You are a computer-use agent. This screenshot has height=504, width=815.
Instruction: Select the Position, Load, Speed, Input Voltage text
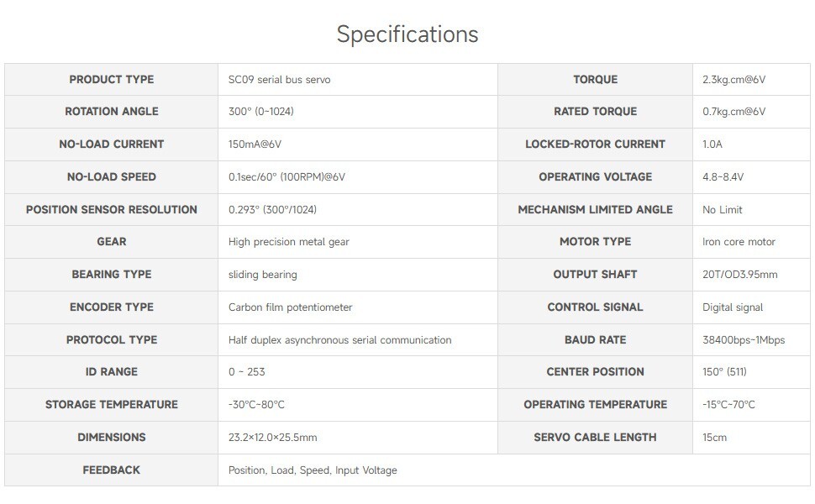313,470
